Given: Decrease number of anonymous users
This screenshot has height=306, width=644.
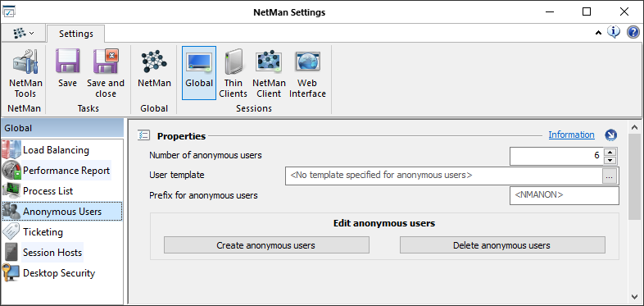Looking at the screenshot, I should (x=610, y=160).
